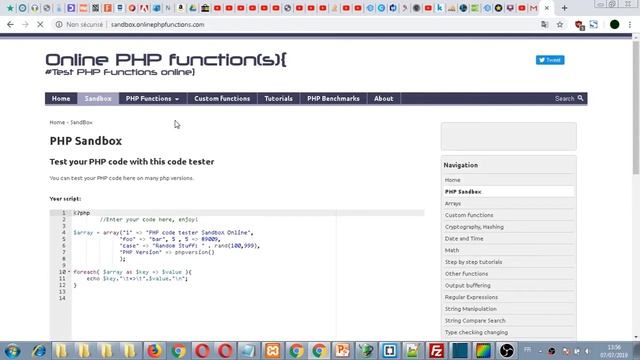
Task: Switch to the tab with blue k icon
Action: (440, 8)
